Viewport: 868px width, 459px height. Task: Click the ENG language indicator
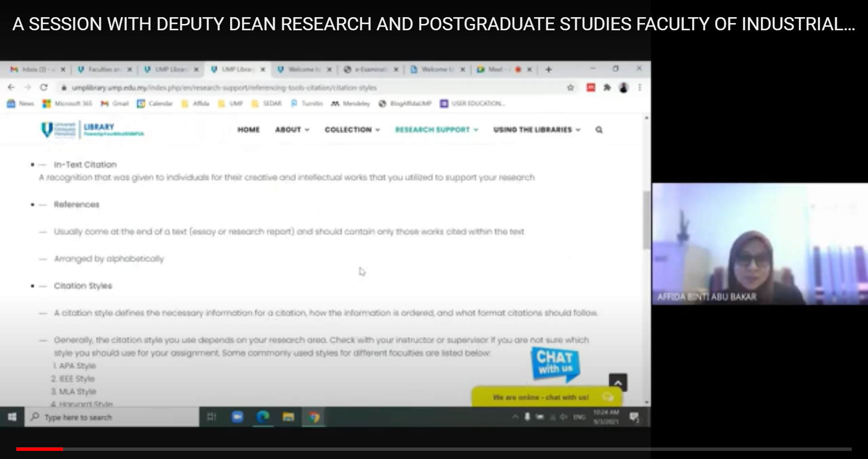579,417
